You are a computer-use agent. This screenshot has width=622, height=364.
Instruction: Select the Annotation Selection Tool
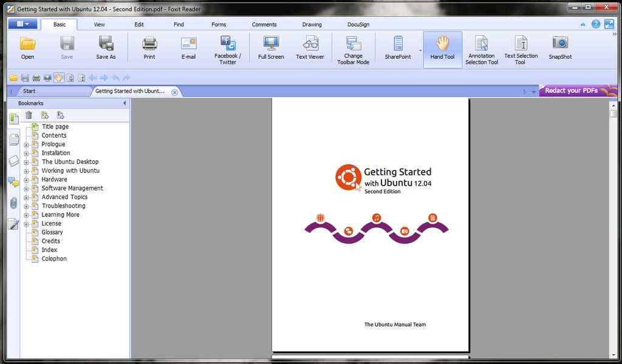482,50
